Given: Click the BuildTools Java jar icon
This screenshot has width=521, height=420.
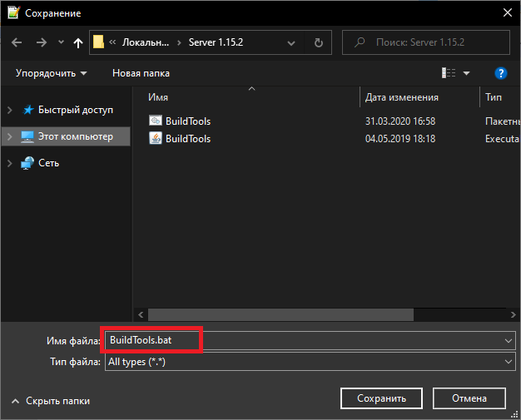Looking at the screenshot, I should [x=155, y=138].
